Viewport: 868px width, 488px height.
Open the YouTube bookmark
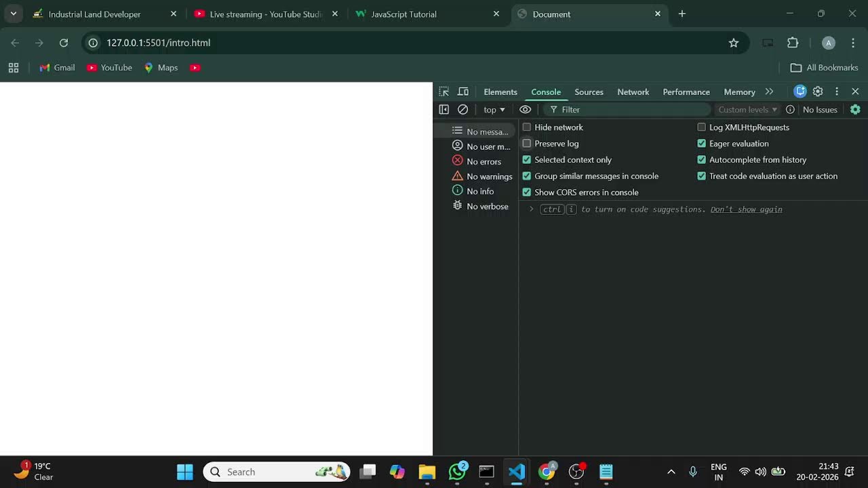[109, 68]
